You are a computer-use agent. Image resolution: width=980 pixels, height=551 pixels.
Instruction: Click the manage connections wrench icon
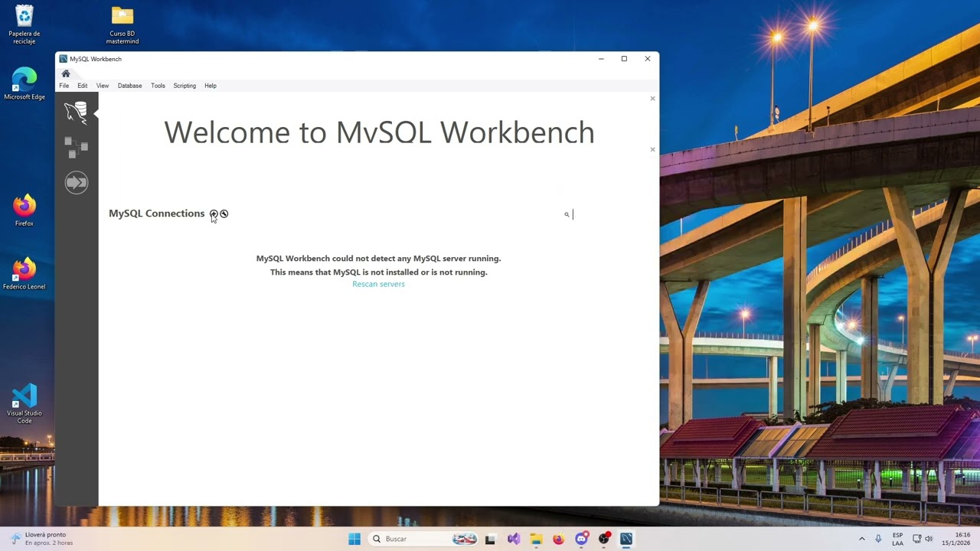[x=224, y=214]
